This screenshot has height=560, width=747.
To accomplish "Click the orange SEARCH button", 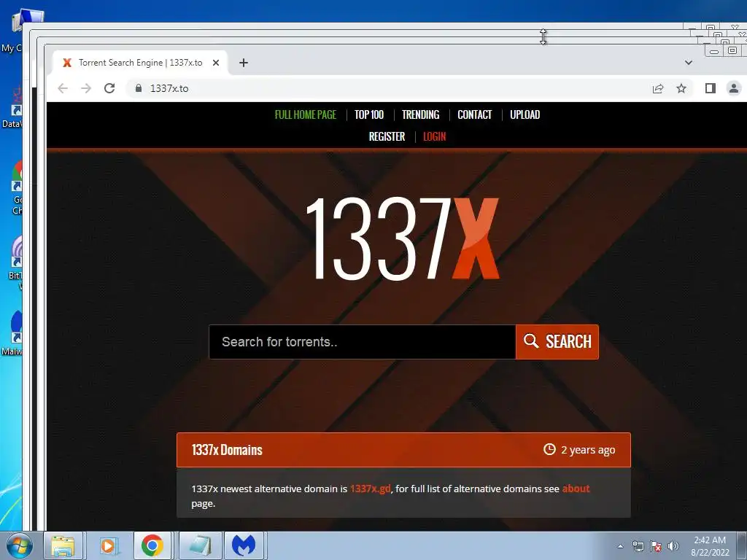I will click(x=557, y=342).
